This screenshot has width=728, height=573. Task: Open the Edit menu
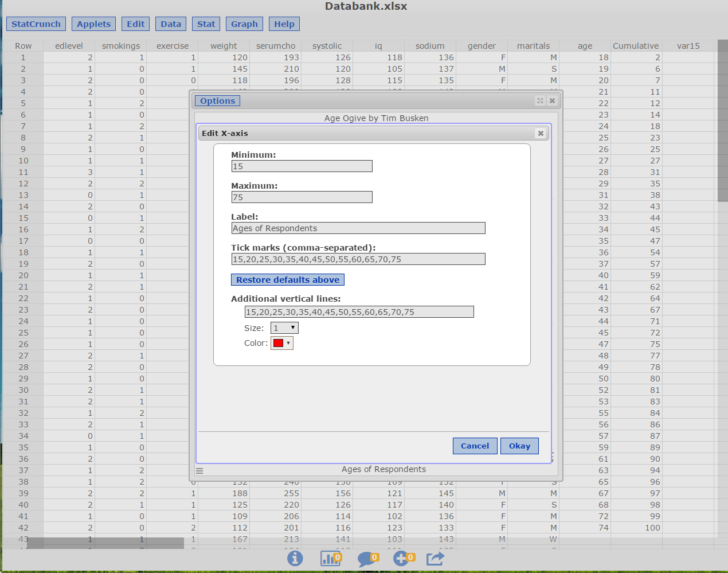pos(136,24)
